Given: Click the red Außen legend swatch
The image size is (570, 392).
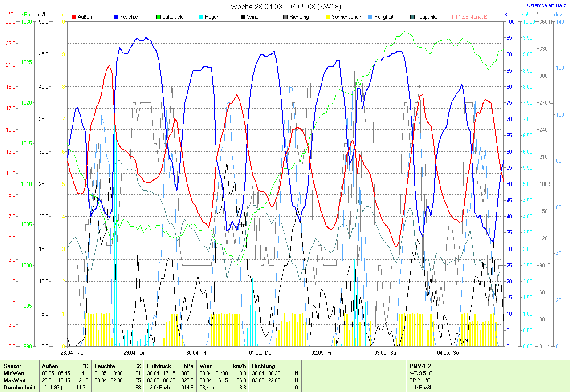Looking at the screenshot, I should (x=73, y=17).
